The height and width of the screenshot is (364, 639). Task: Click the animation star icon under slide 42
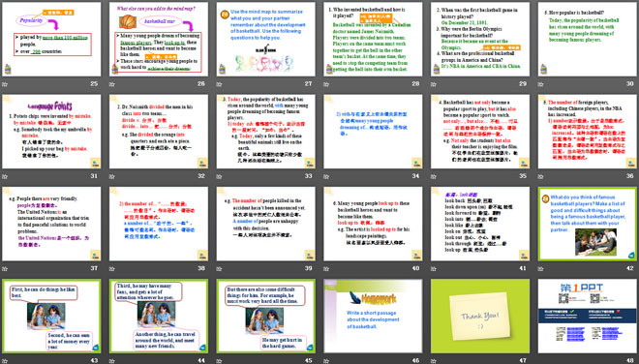coord(540,268)
